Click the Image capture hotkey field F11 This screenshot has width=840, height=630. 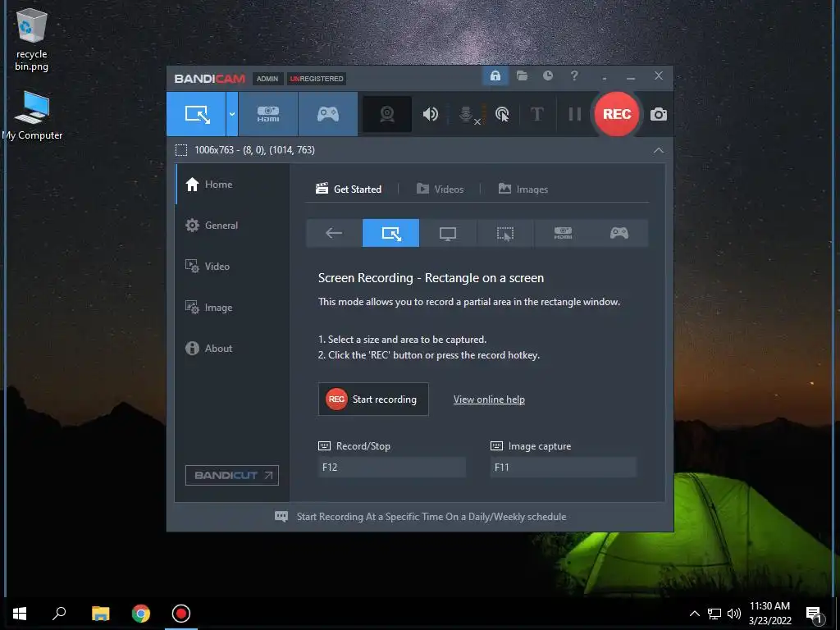point(563,467)
